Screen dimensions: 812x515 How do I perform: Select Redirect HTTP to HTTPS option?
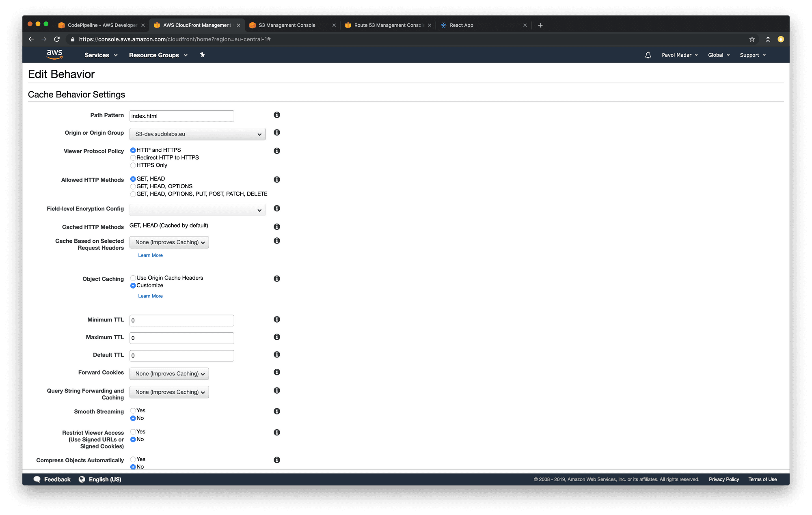tap(133, 158)
